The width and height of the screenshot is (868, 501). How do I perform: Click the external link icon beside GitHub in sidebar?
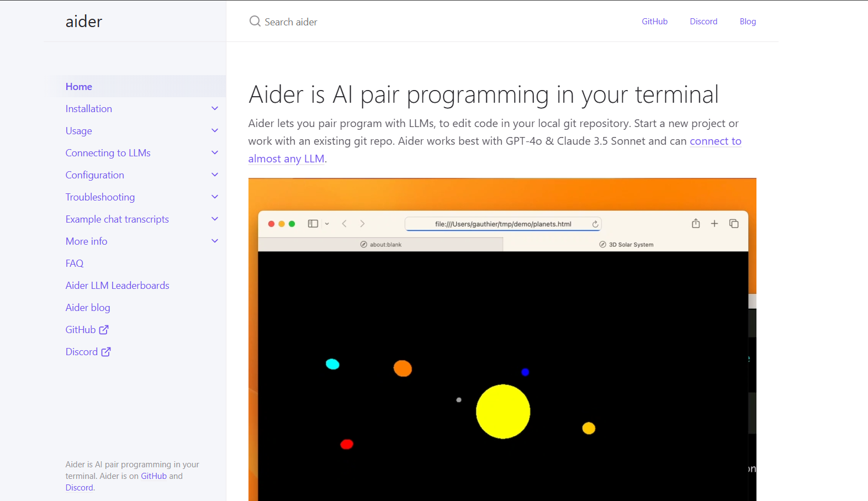[x=104, y=330]
